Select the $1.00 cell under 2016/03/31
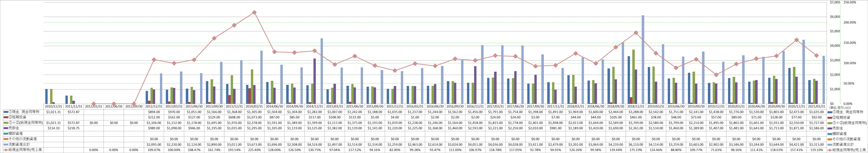868x153 pixels. coord(415,117)
